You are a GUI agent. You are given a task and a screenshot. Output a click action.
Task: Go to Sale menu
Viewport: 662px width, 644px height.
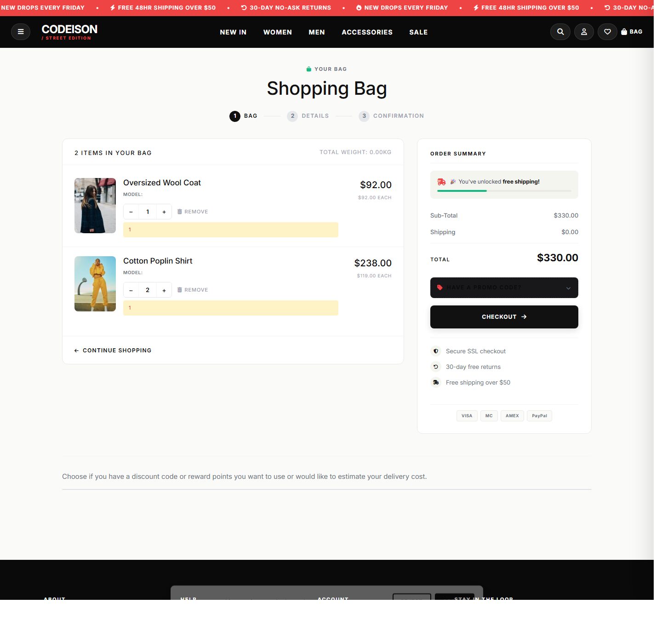coord(418,32)
